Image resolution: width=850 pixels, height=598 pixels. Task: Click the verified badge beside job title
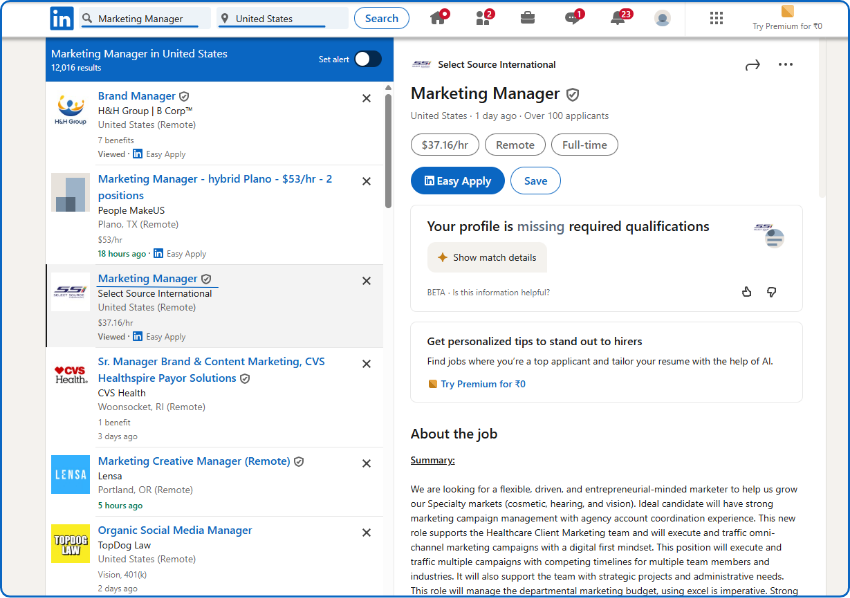point(572,94)
